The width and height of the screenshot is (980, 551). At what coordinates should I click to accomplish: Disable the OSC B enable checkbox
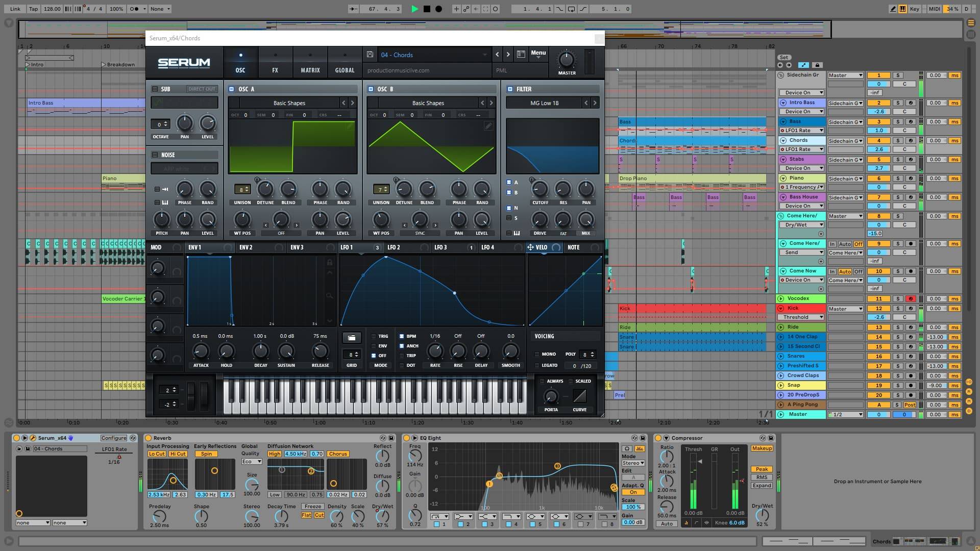pyautogui.click(x=371, y=89)
